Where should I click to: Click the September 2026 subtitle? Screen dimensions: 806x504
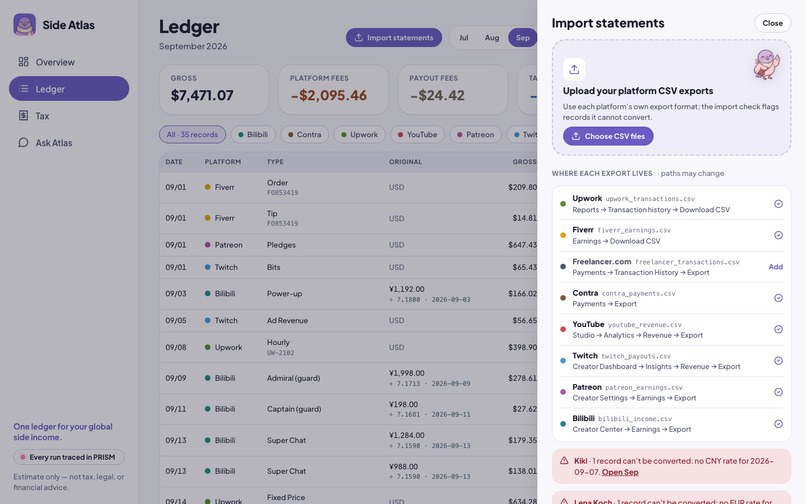[x=193, y=46]
